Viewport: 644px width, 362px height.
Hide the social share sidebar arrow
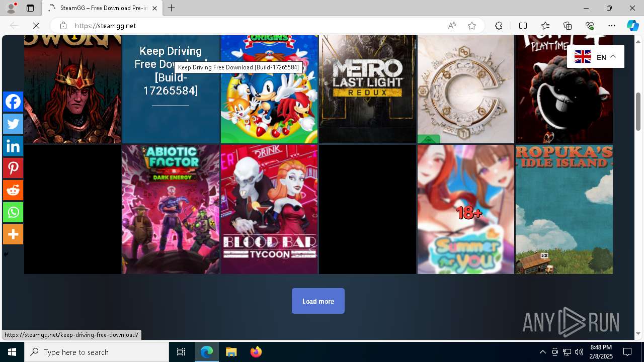(x=6, y=254)
